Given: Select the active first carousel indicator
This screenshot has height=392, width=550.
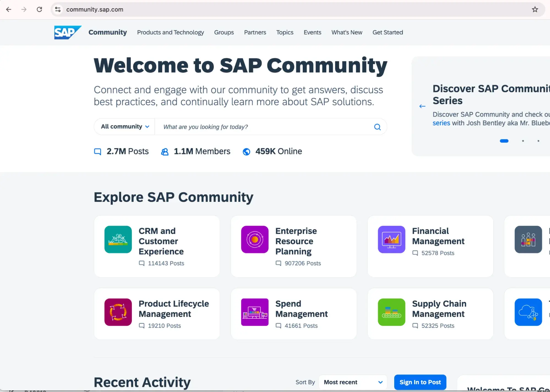Looking at the screenshot, I should pyautogui.click(x=504, y=141).
